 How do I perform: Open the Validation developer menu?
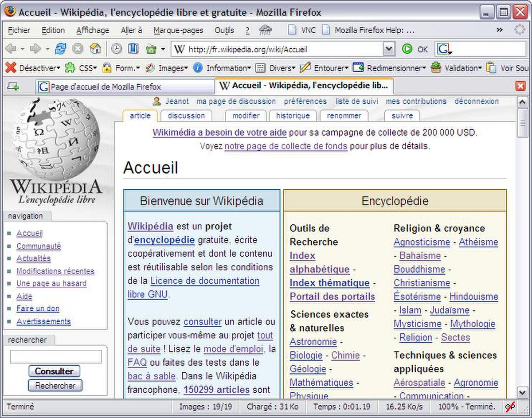point(456,68)
